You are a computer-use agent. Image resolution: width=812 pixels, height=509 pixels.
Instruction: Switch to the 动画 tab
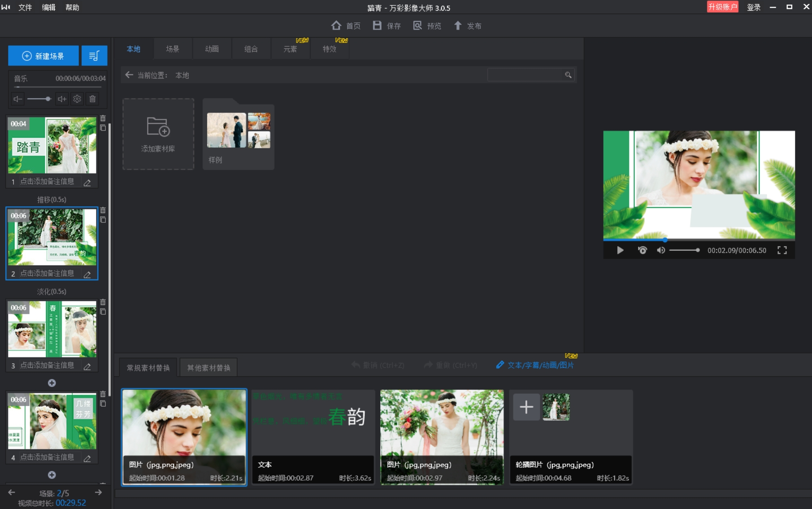pyautogui.click(x=212, y=49)
